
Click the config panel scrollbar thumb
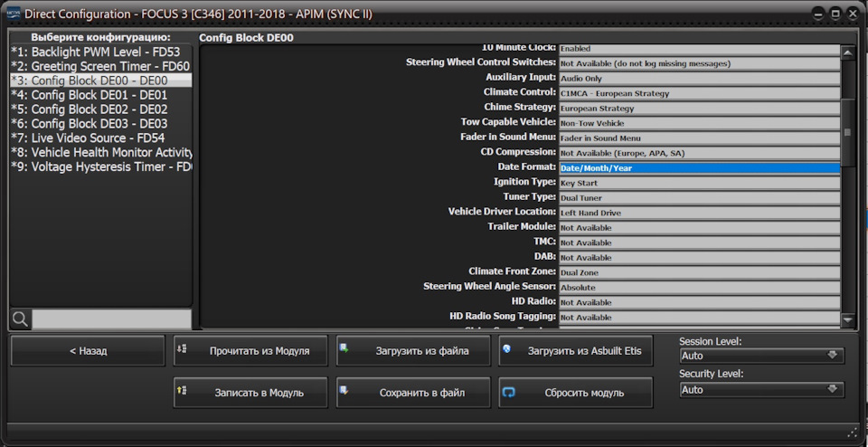tap(847, 132)
